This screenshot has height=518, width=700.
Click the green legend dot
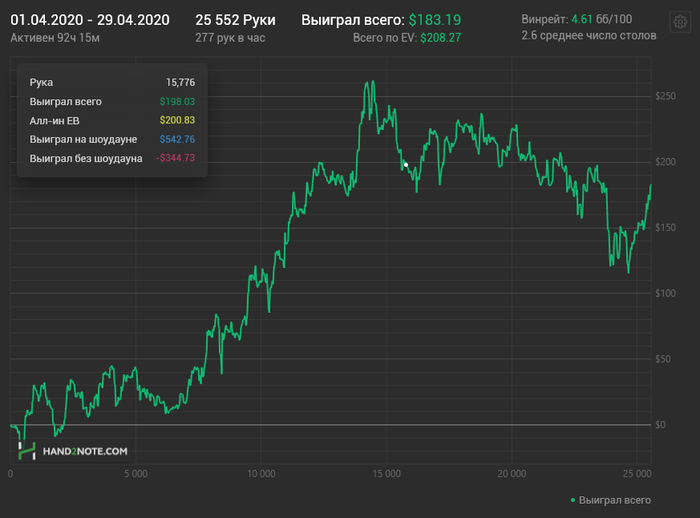point(572,499)
